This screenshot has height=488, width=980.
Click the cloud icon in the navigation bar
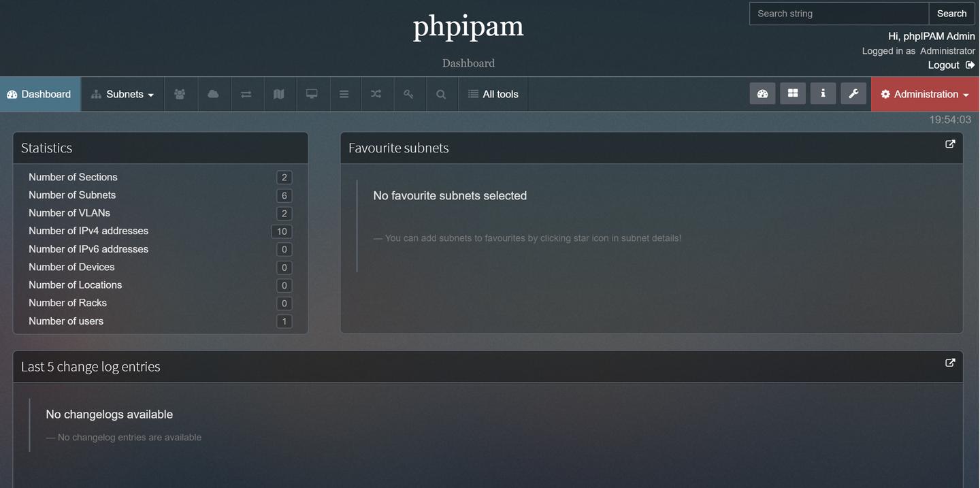point(214,94)
